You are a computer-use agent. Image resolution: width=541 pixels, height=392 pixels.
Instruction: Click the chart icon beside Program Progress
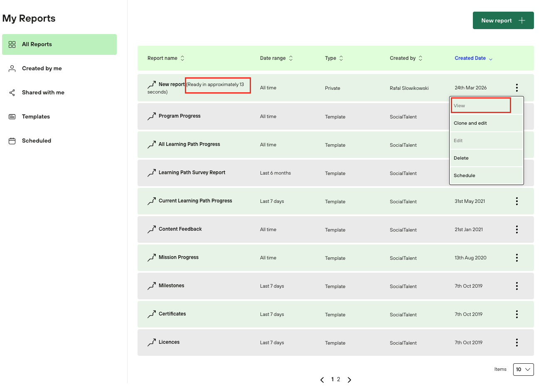click(x=152, y=116)
